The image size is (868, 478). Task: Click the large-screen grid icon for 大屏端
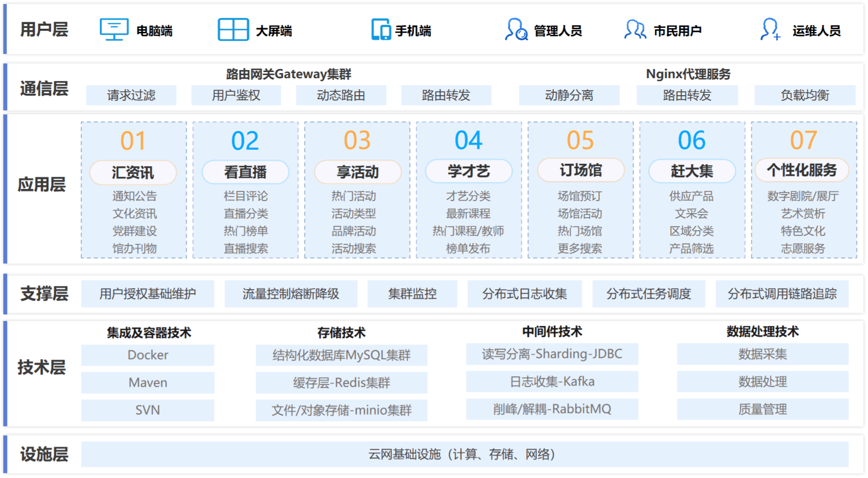click(233, 30)
